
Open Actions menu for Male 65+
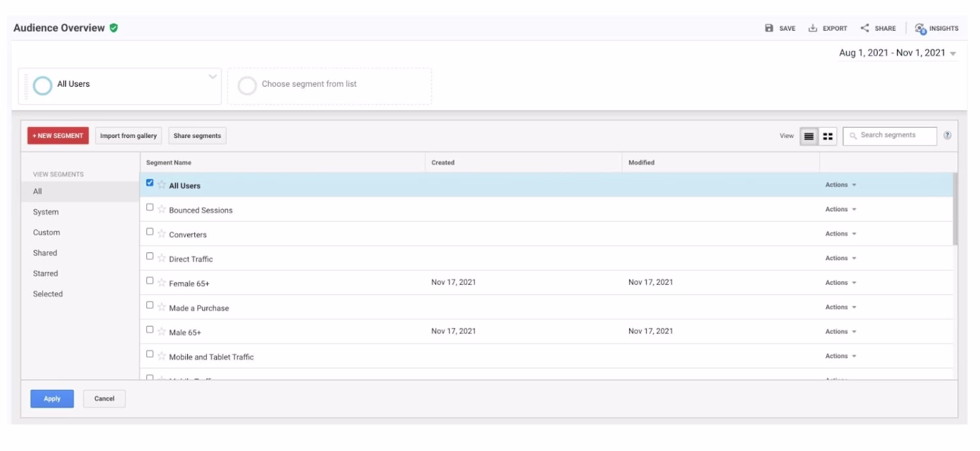pyautogui.click(x=839, y=331)
